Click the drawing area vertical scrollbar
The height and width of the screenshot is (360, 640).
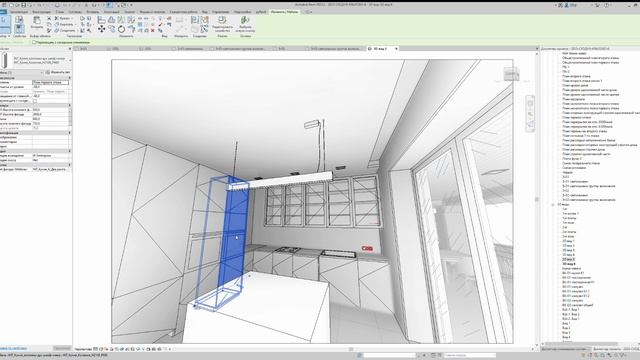537,199
